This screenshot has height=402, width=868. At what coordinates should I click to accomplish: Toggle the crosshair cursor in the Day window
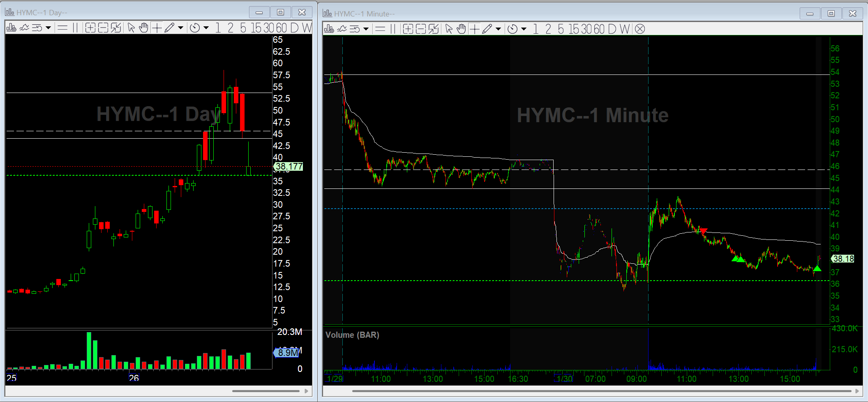tap(157, 28)
